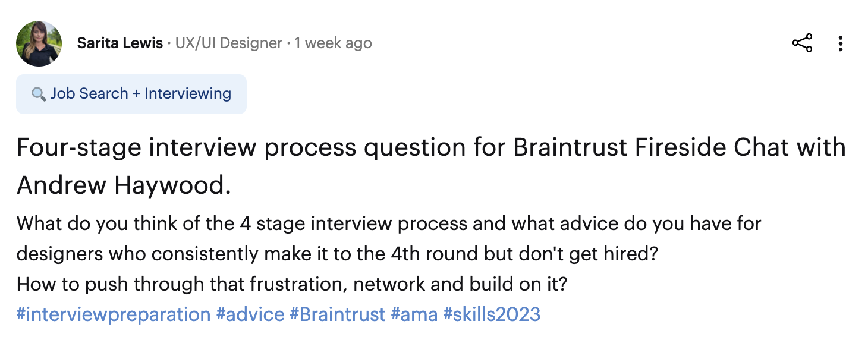Click the middle dot between name and role
This screenshot has height=340, width=868.
169,43
